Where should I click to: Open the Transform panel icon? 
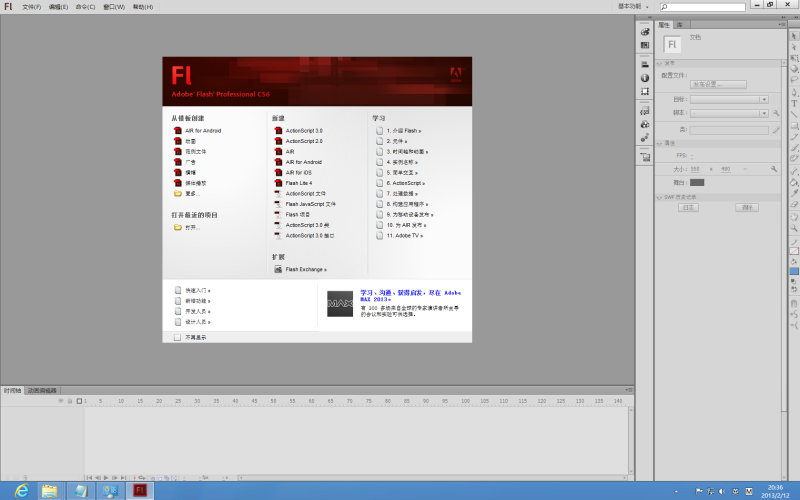(x=645, y=91)
